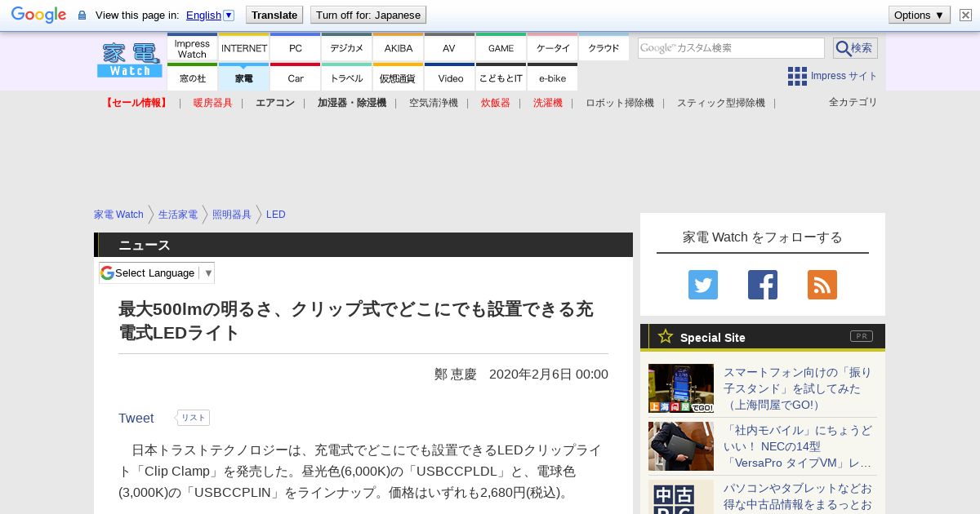Click the 振り子スタンドを試してみた article link

coord(798,388)
